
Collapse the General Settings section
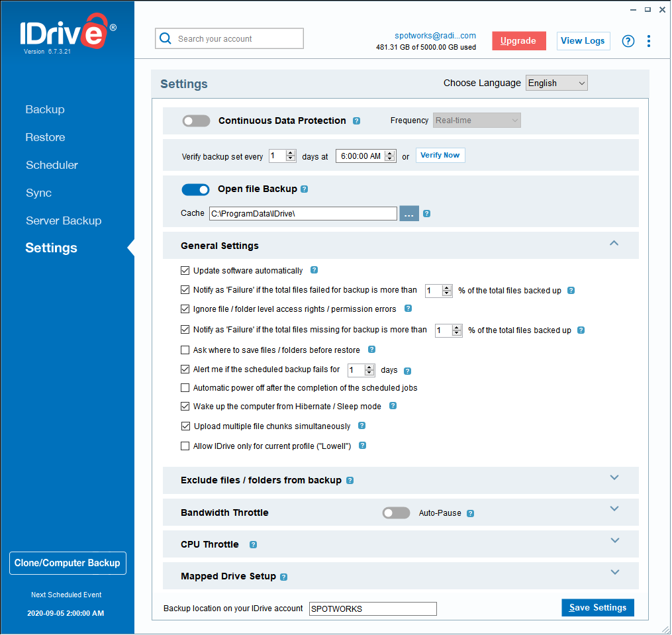614,243
